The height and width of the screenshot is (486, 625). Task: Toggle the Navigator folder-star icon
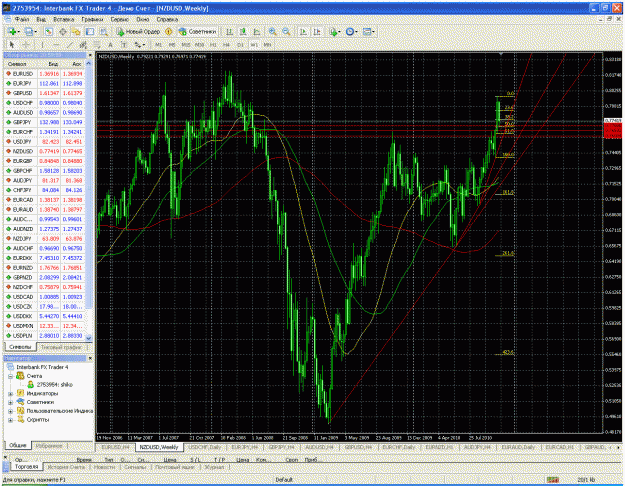pos(76,31)
